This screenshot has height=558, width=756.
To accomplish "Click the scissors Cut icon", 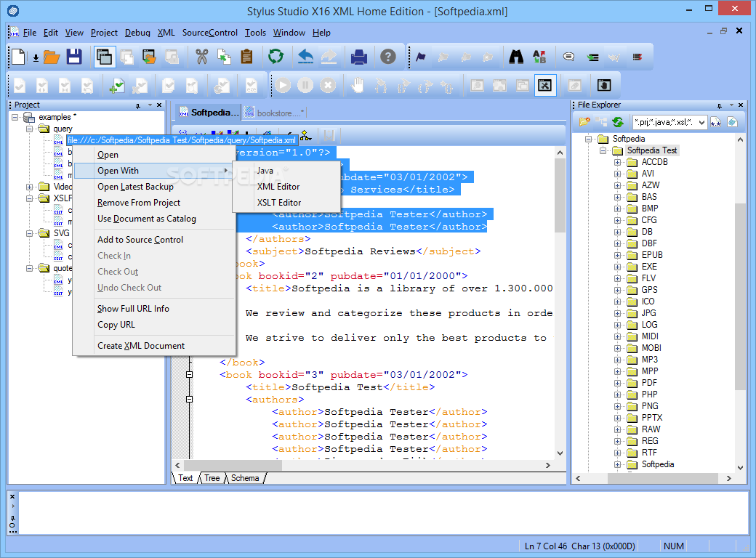I will [201, 57].
